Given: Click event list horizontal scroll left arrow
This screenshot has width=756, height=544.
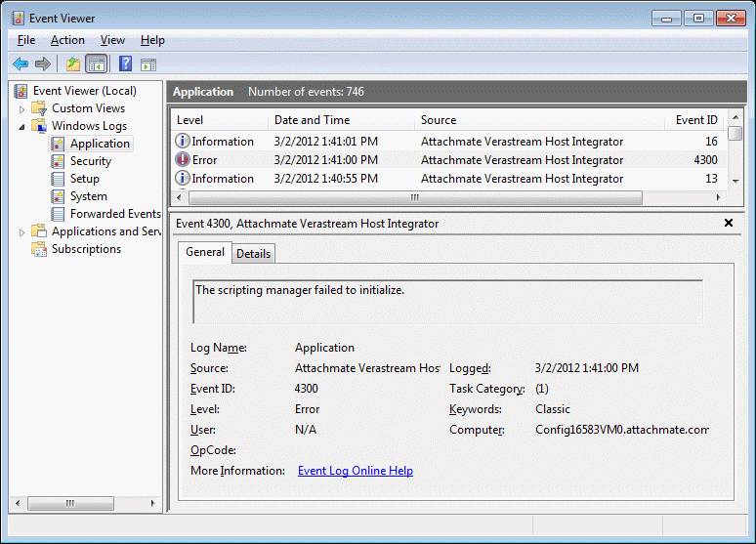Looking at the screenshot, I should 180,197.
